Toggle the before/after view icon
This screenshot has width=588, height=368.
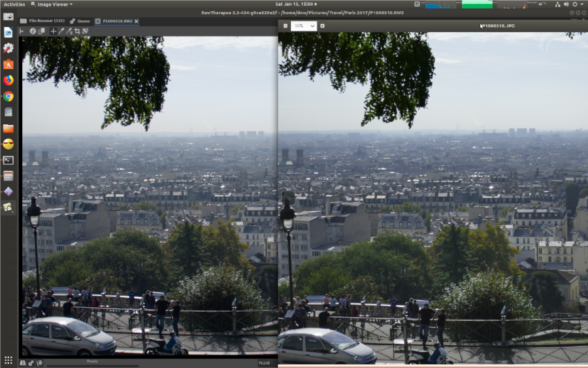41,31
